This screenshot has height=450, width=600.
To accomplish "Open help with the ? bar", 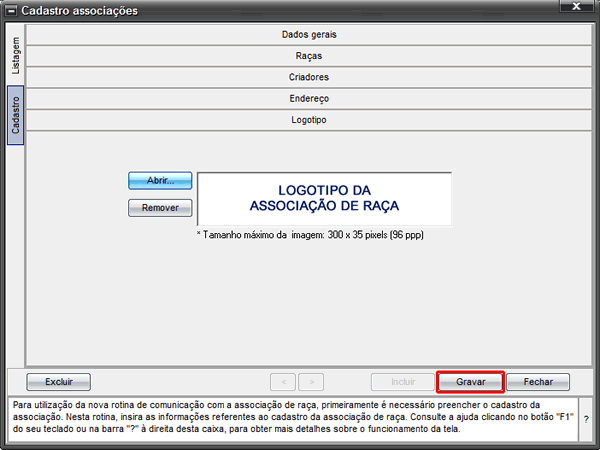I will [x=586, y=419].
